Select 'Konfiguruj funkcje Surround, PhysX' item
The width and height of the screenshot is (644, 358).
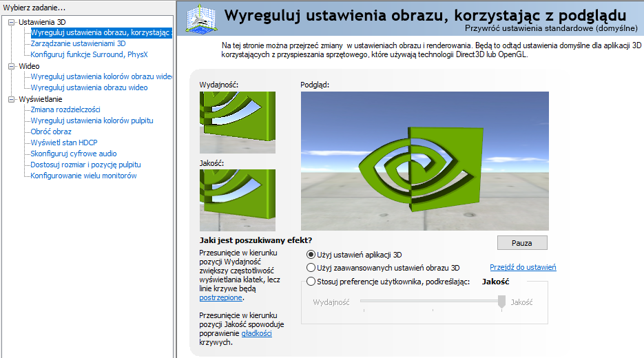coord(89,54)
